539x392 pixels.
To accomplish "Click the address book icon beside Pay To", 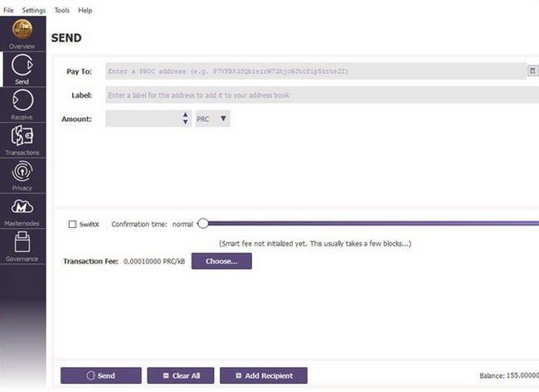I will [x=532, y=71].
